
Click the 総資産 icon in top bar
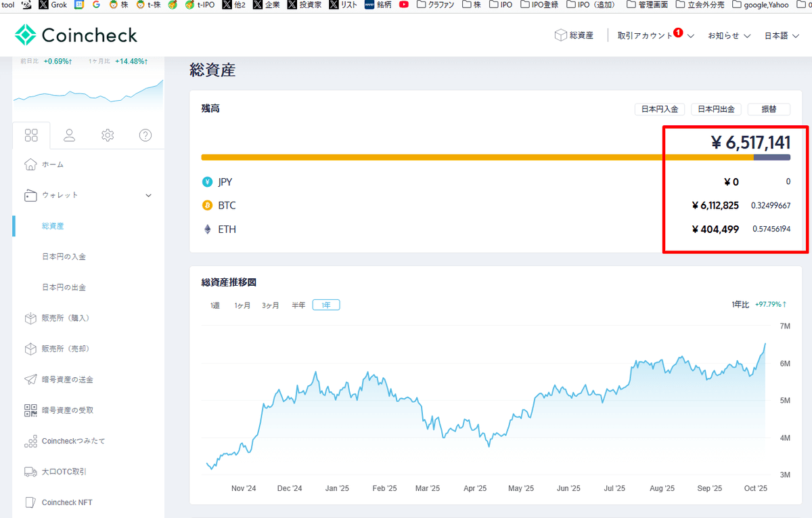pyautogui.click(x=560, y=35)
